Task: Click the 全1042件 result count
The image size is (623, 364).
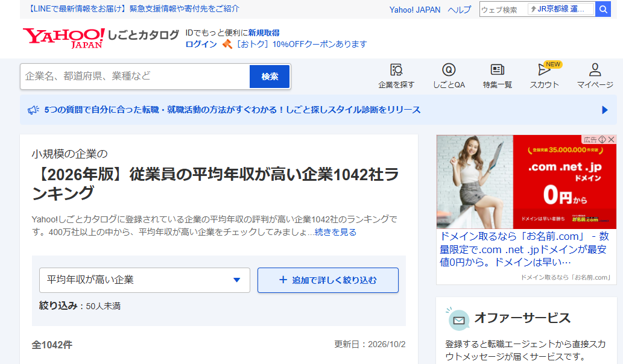Action: click(x=52, y=345)
